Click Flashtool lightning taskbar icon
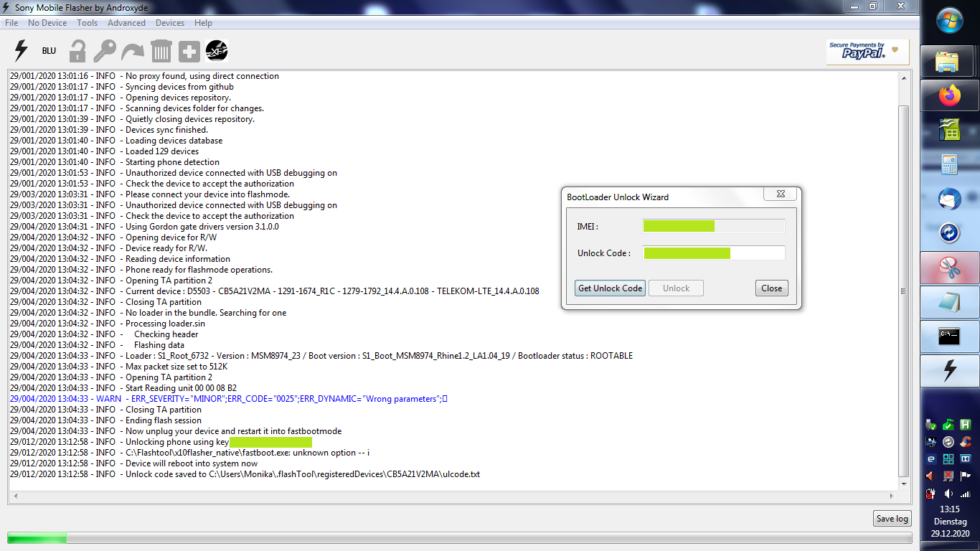This screenshot has height=551, width=980. tap(950, 370)
